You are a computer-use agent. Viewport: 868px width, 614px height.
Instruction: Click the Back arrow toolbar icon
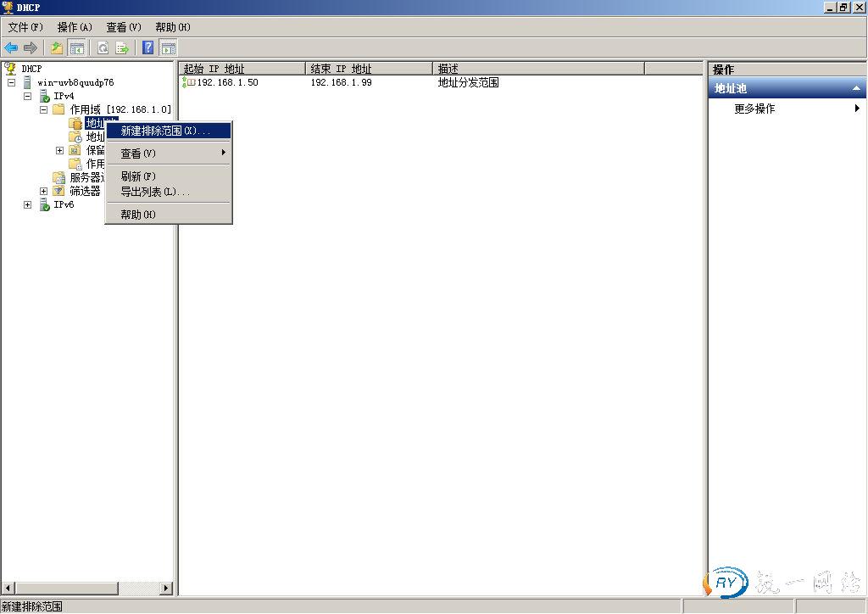[x=11, y=48]
